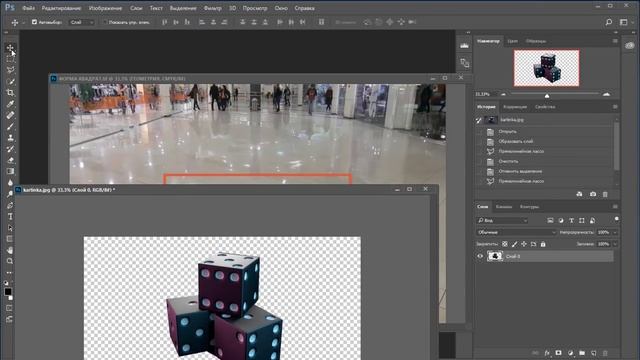Select the Clone Stamp tool
This screenshot has height=360, width=640.
click(x=10, y=138)
